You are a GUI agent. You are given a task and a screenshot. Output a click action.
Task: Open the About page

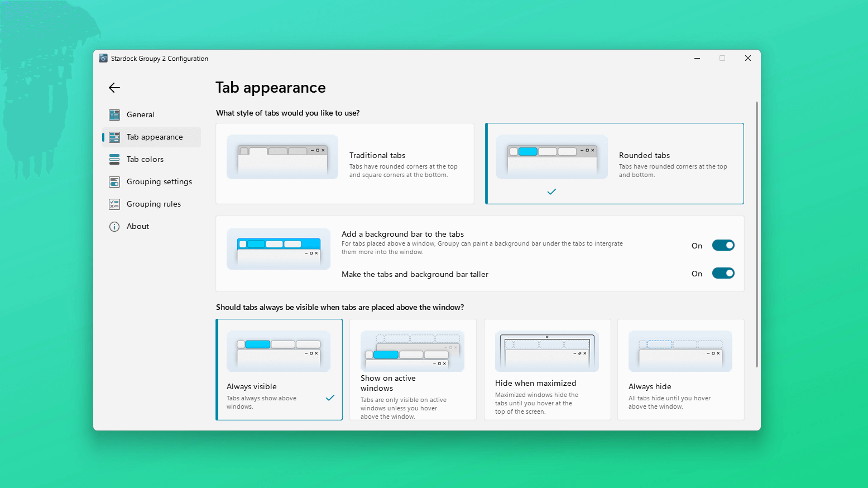coord(151,226)
